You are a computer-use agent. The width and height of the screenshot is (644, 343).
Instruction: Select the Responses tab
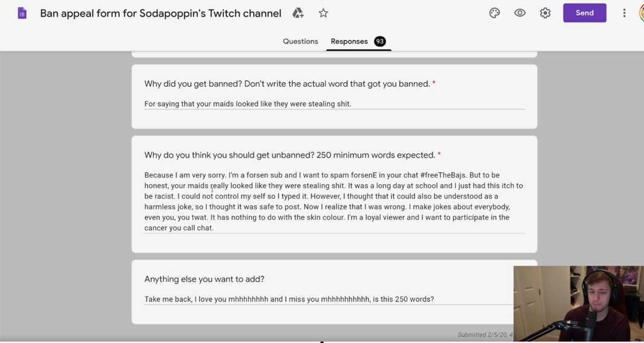349,42
